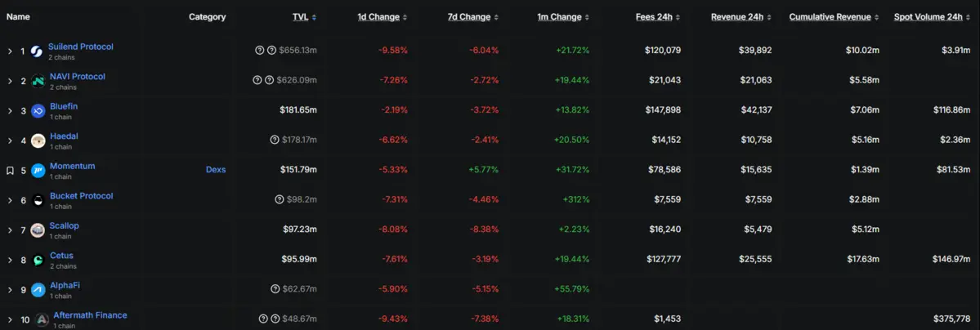Open the Bucket Protocol link
Viewport: 980px width, 330px height.
point(81,196)
